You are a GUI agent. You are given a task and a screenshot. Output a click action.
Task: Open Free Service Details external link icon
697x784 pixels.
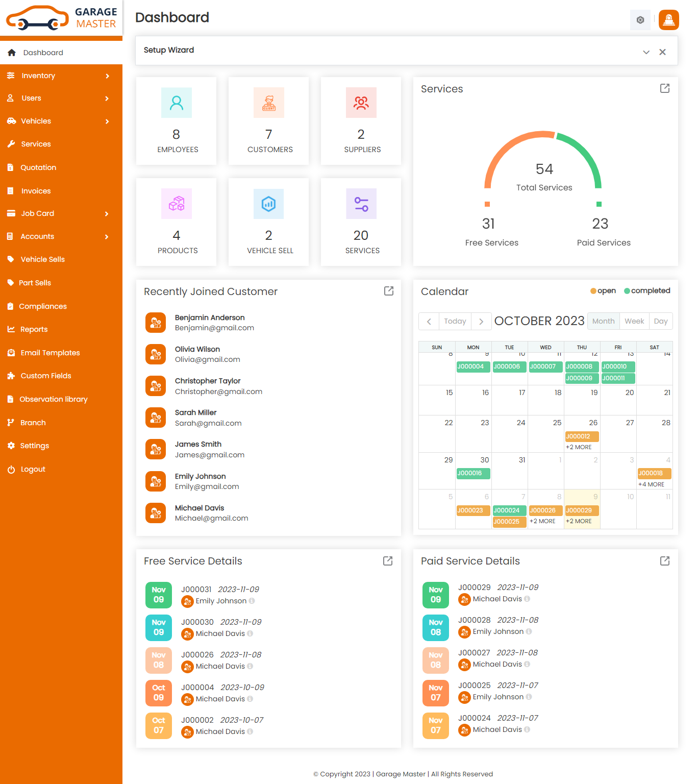coord(387,561)
